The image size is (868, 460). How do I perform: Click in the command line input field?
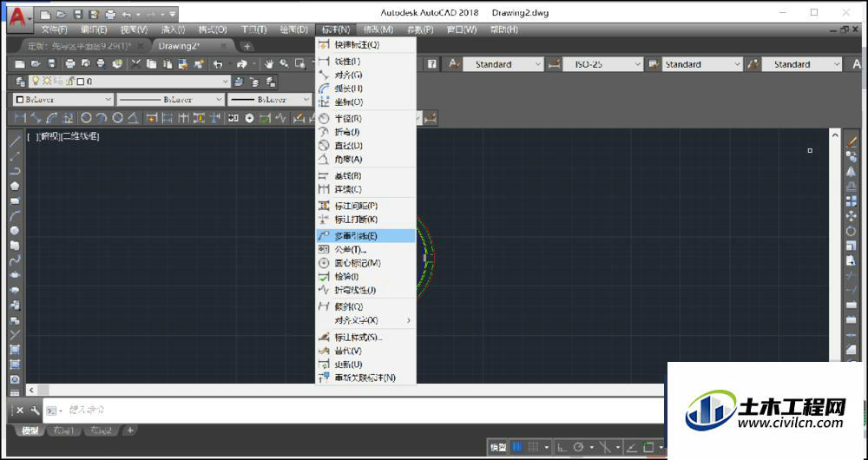[x=354, y=411]
